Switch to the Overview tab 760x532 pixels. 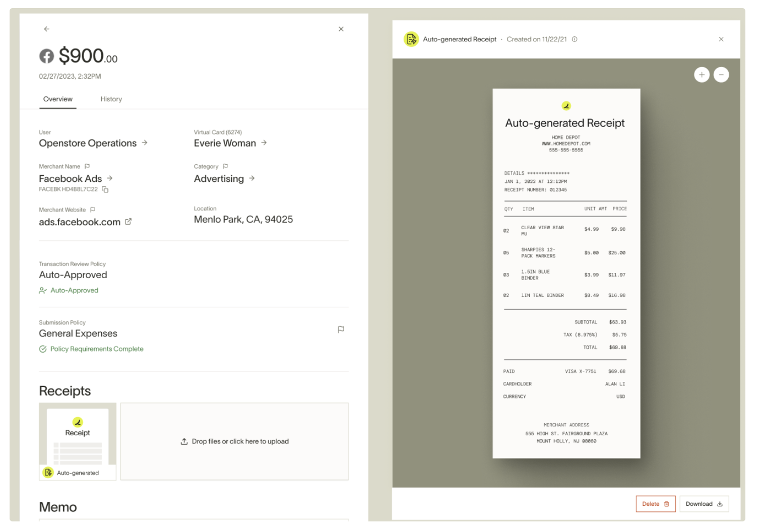pos(57,99)
